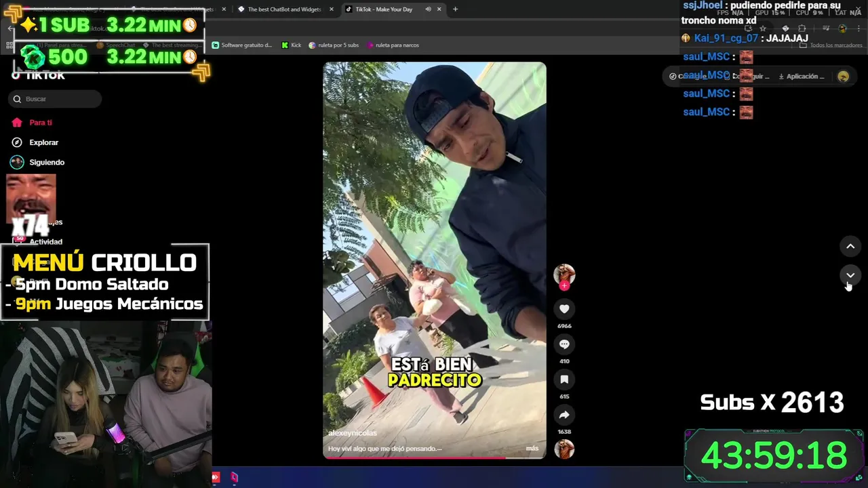
Task: Open the creator's profile avatar above the heart
Action: tap(564, 274)
